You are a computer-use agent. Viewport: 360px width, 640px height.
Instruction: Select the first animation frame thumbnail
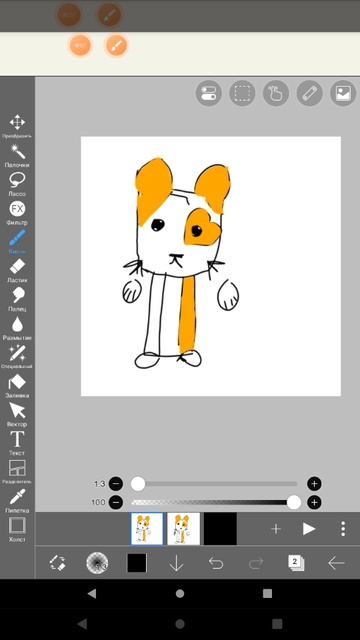click(x=147, y=529)
